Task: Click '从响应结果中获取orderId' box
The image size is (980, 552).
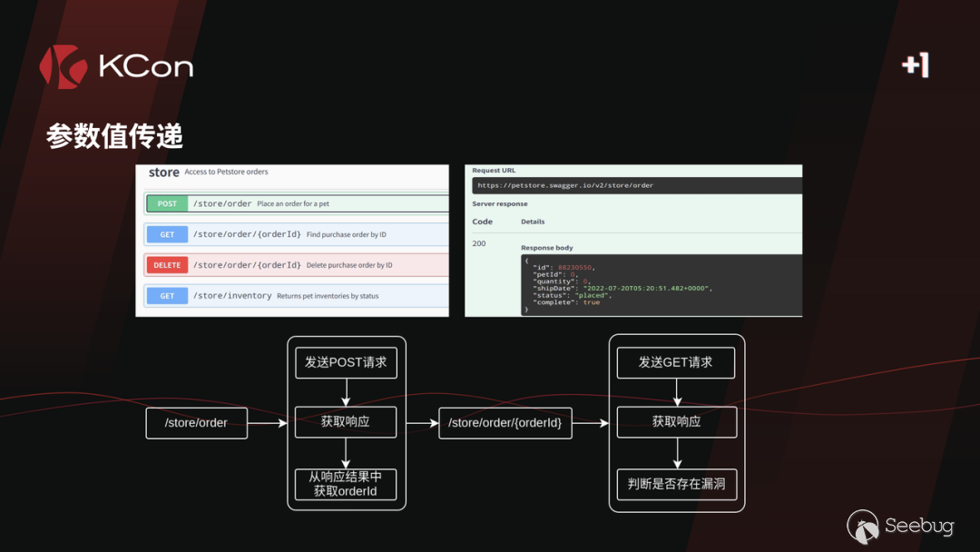Action: coord(346,484)
